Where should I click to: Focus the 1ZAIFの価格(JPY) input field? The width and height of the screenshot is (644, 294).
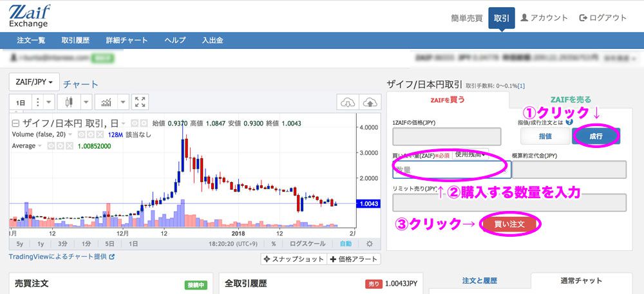coord(447,136)
